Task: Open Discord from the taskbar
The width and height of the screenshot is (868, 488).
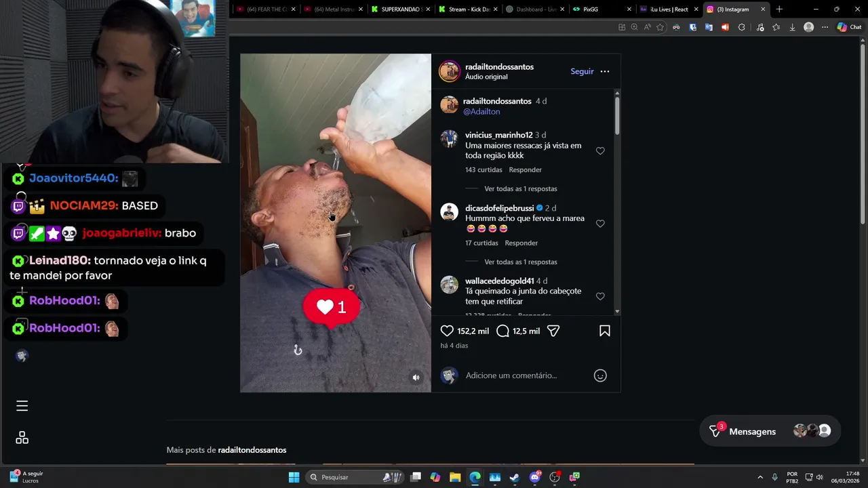Action: pyautogui.click(x=535, y=477)
